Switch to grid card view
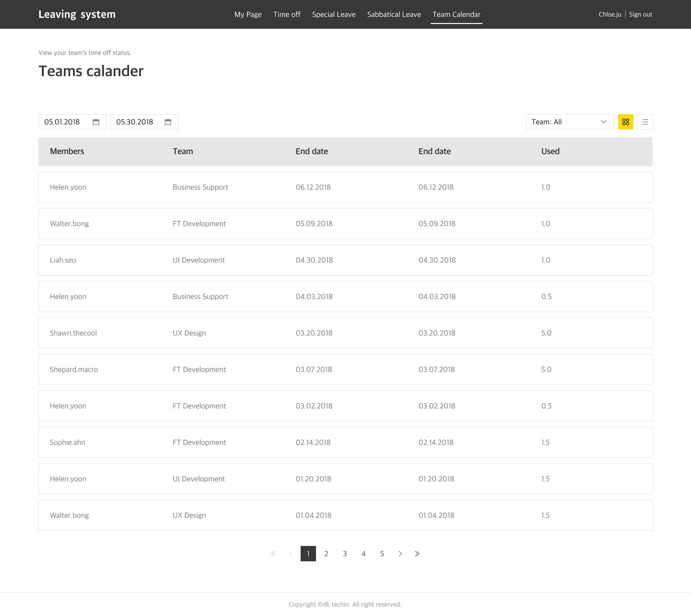691x616 pixels. tap(625, 122)
